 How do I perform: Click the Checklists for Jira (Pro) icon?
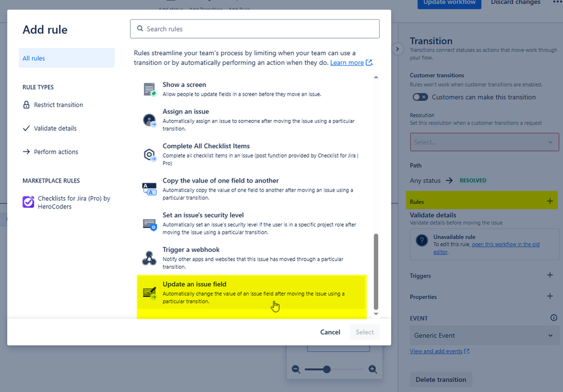click(29, 202)
